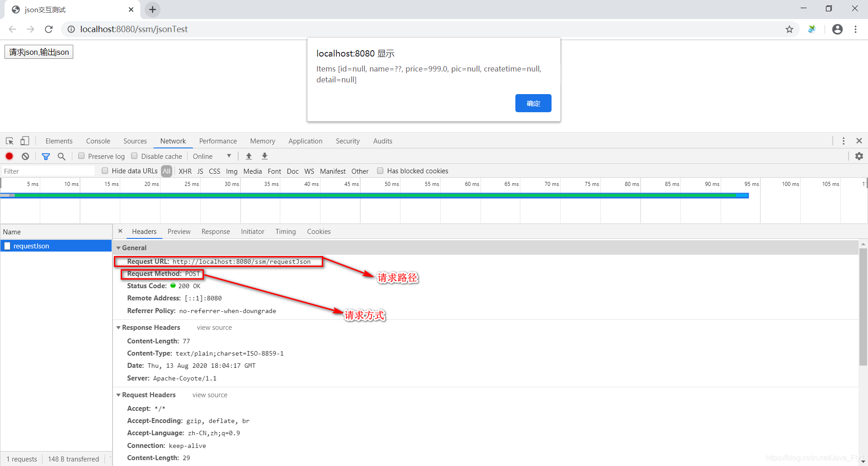868x466 pixels.
Task: Toggle the device toolbar icon
Action: pos(25,141)
